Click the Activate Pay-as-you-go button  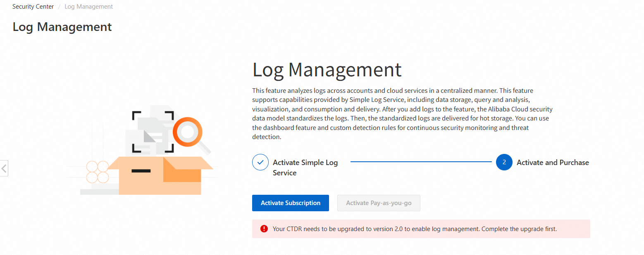(378, 203)
